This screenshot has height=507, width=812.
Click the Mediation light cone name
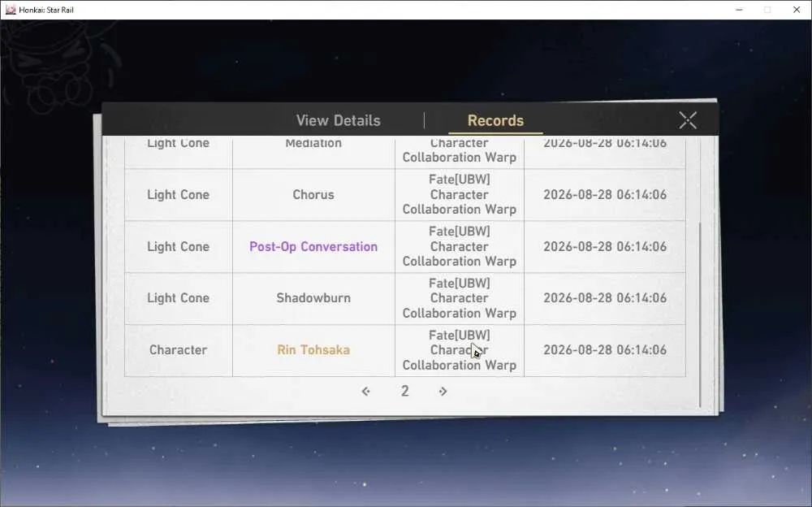[313, 143]
